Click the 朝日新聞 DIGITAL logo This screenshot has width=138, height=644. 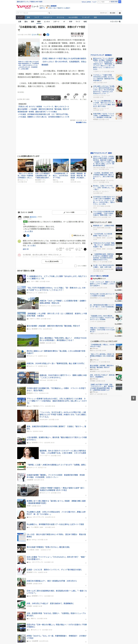(x=77, y=35)
